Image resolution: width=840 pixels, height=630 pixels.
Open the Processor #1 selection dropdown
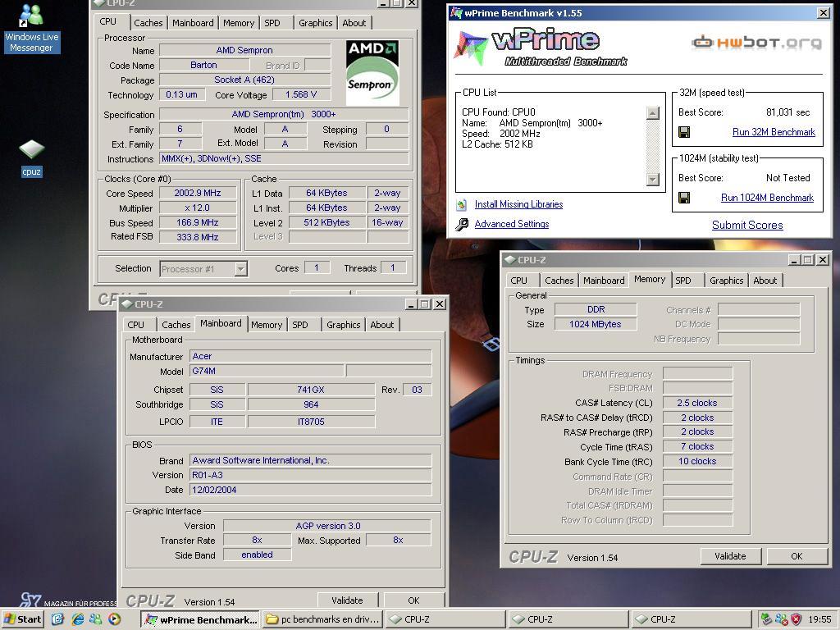click(x=241, y=269)
